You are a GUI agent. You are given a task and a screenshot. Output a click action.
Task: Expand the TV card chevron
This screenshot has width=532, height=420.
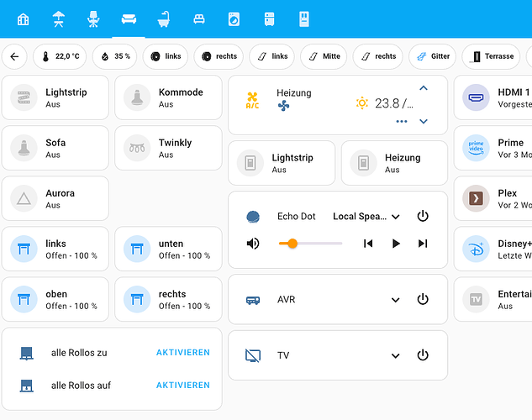[395, 355]
